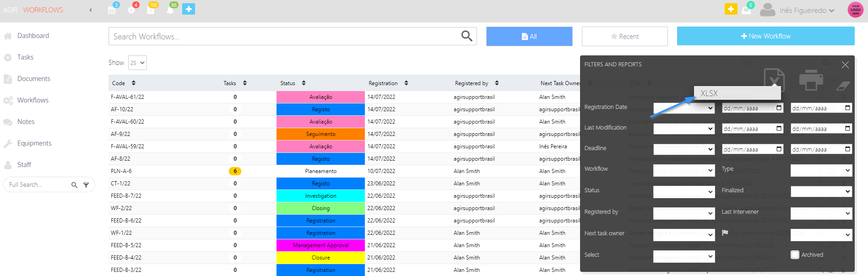
Task: Open calendar picker of first Registration Date field
Action: [x=779, y=108]
